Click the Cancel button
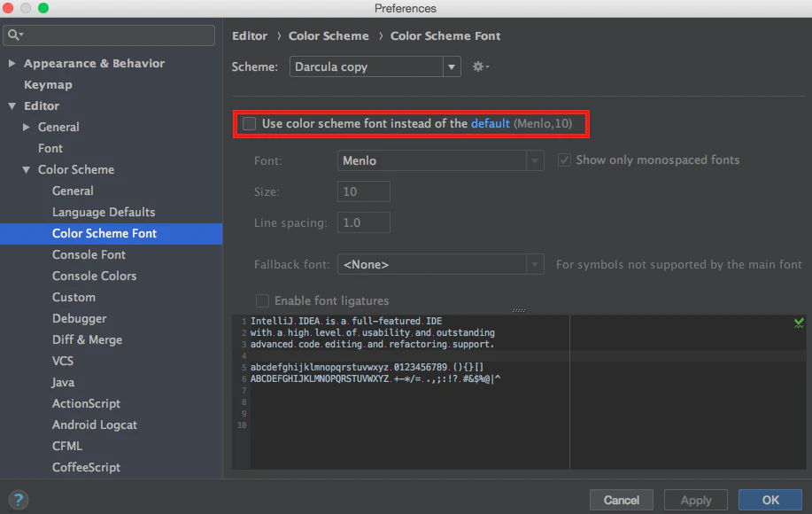The width and height of the screenshot is (812, 514). 622,500
